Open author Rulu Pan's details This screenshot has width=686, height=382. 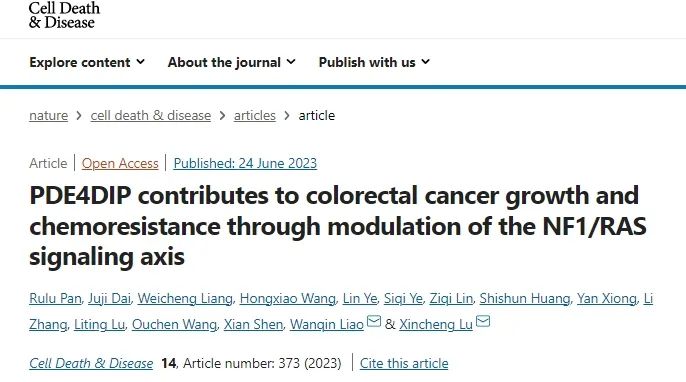(x=55, y=298)
